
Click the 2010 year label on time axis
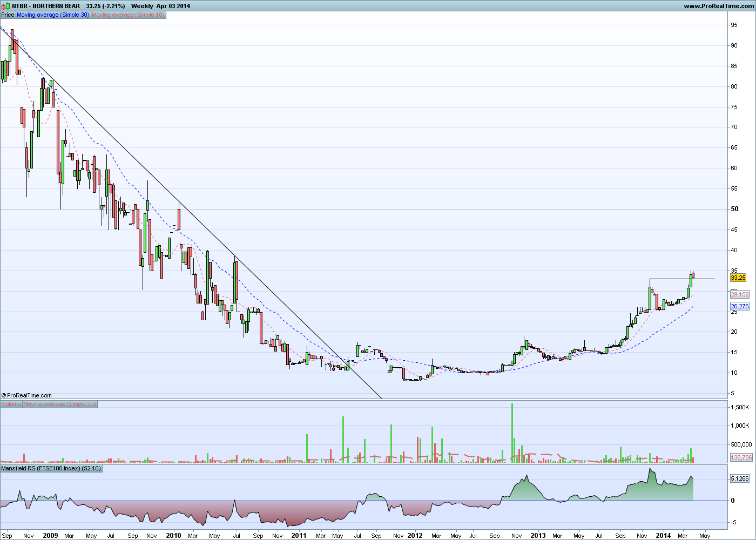pos(173,536)
